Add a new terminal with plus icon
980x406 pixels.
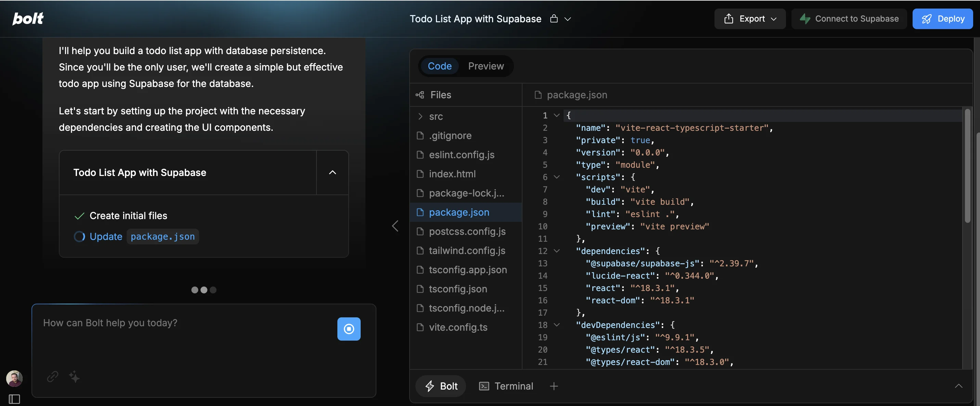(554, 386)
